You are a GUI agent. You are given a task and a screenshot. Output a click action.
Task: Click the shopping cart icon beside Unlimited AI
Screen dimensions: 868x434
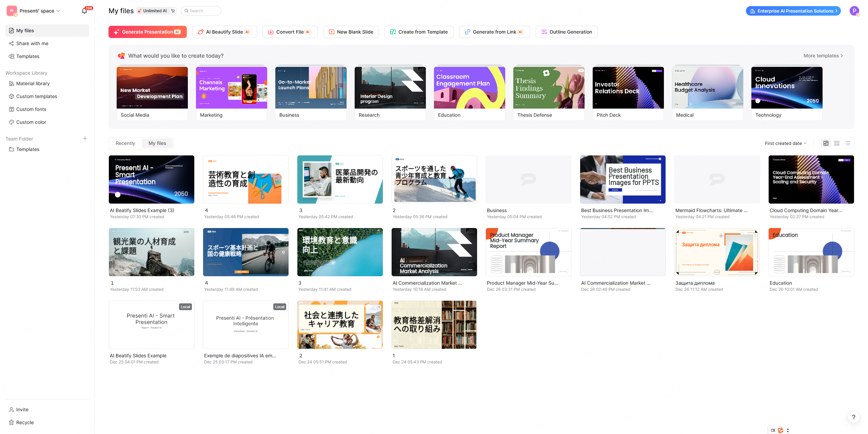click(173, 11)
